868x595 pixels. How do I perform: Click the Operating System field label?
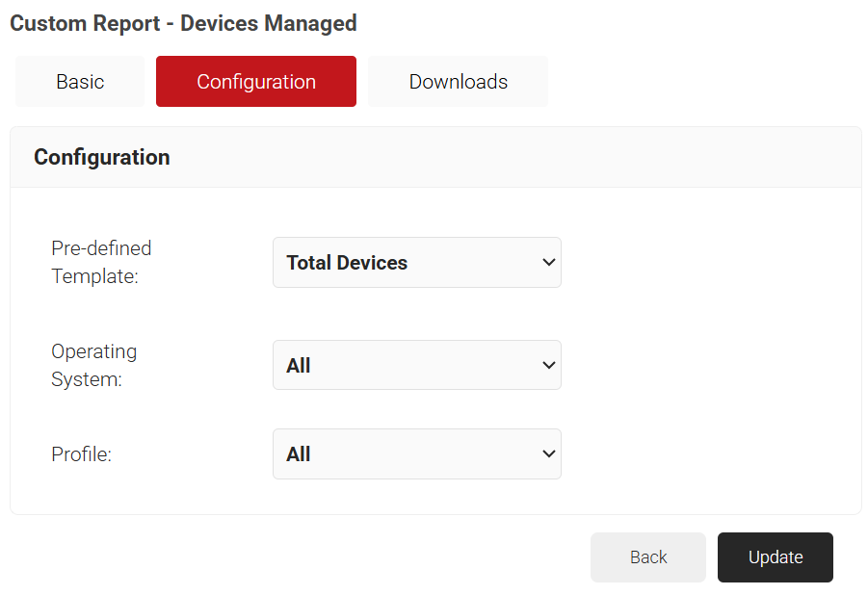93,365
